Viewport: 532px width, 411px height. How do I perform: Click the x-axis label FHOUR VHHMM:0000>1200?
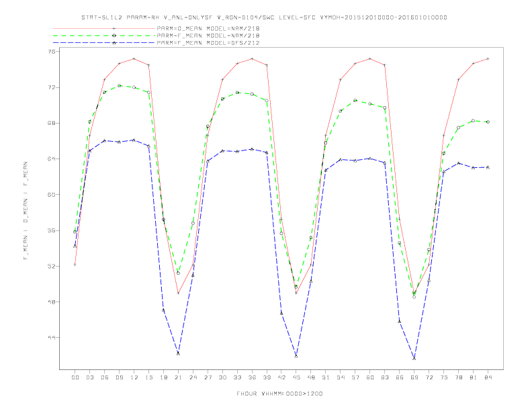coord(279,394)
